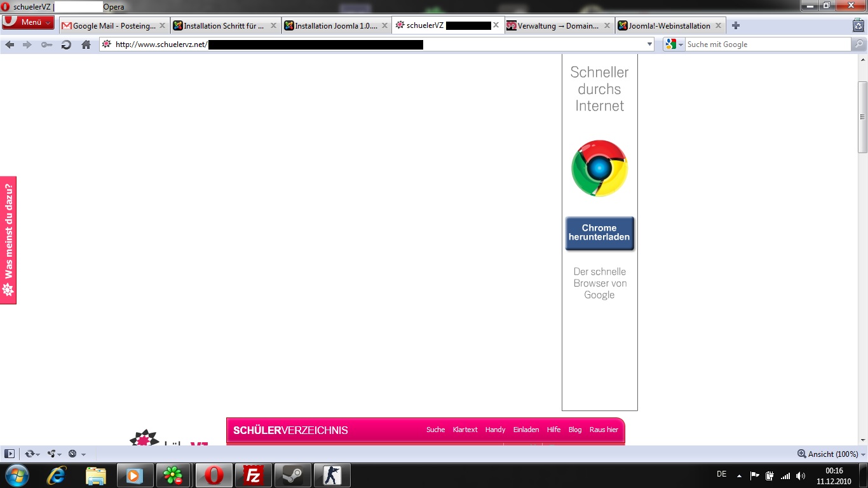Switch to the Google Mail tab

114,26
